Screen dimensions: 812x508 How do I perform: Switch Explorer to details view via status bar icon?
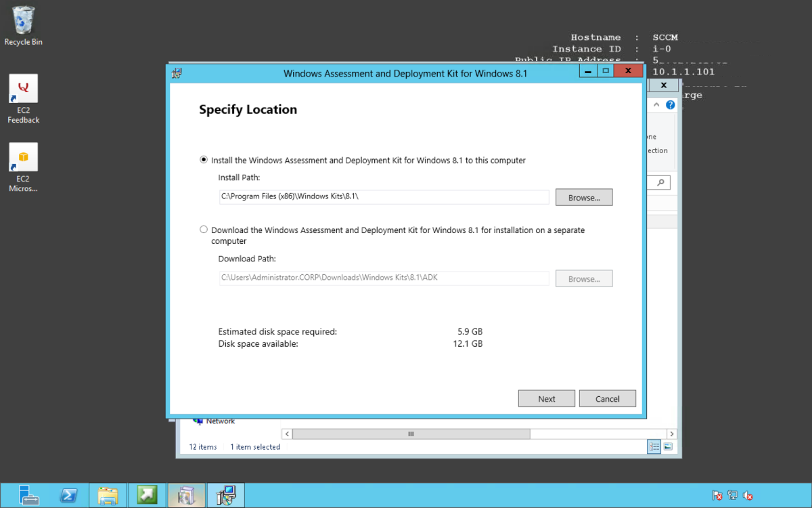tap(654, 446)
